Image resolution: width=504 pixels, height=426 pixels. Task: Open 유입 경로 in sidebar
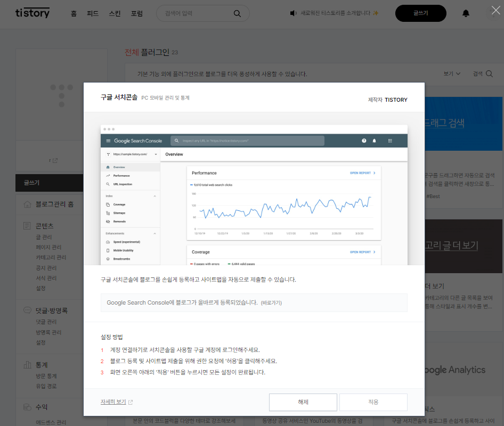[x=46, y=386]
